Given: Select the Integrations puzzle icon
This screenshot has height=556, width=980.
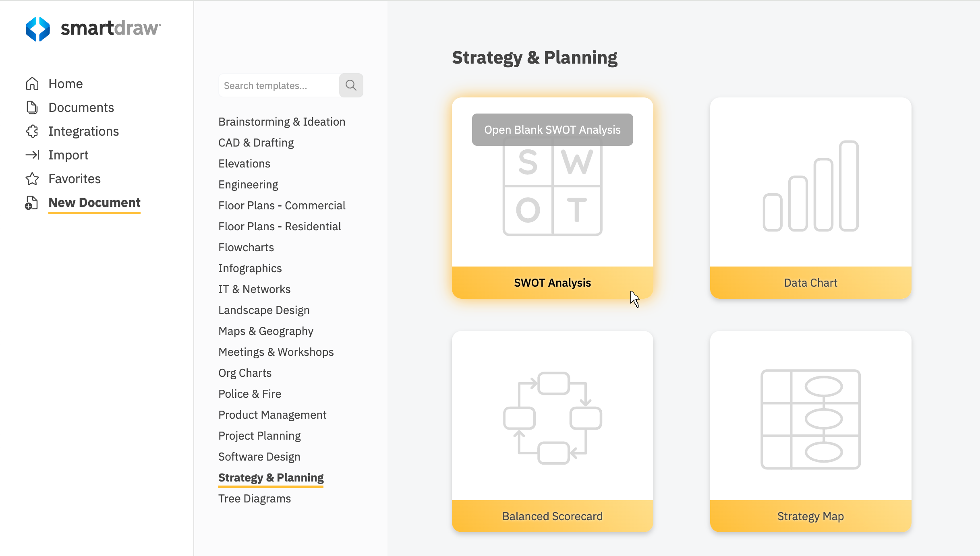Looking at the screenshot, I should [32, 131].
